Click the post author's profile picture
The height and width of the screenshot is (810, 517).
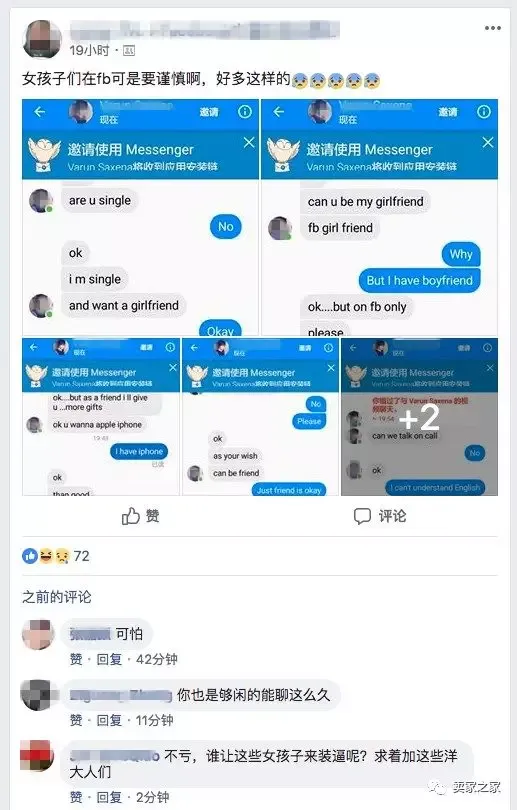[x=41, y=39]
